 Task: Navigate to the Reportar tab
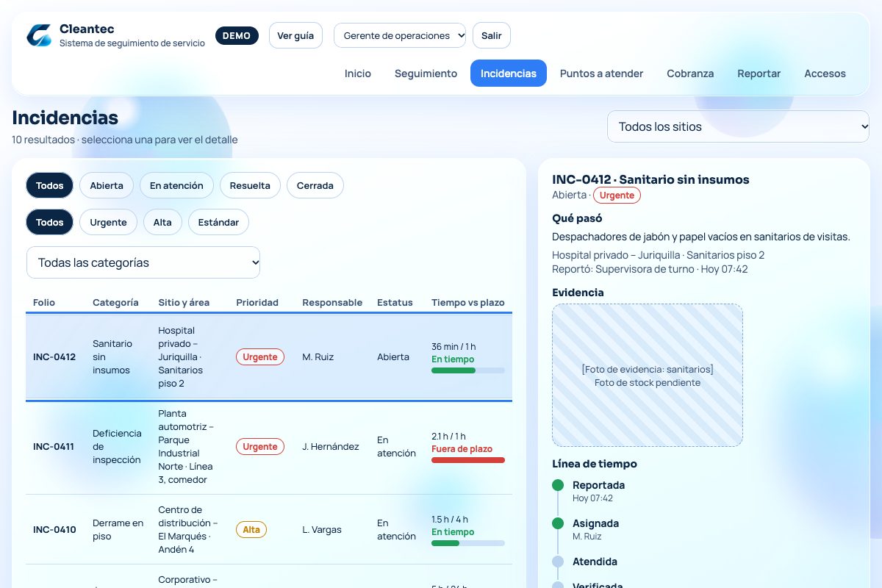click(x=759, y=73)
